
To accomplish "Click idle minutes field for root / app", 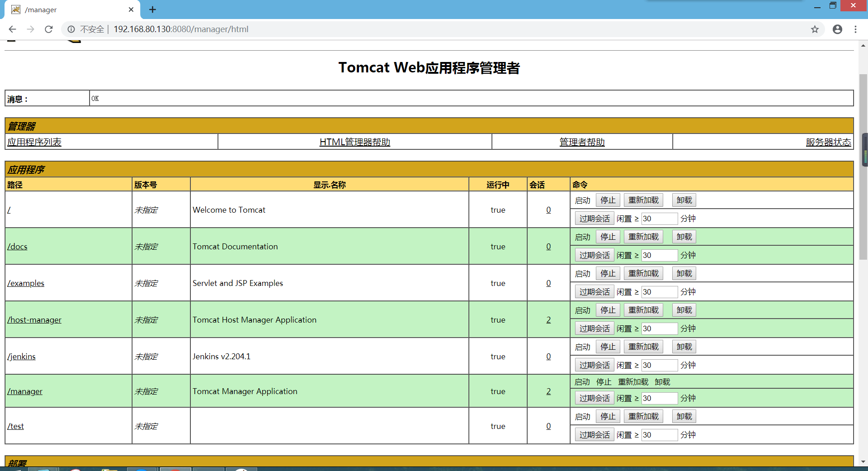I will point(660,219).
